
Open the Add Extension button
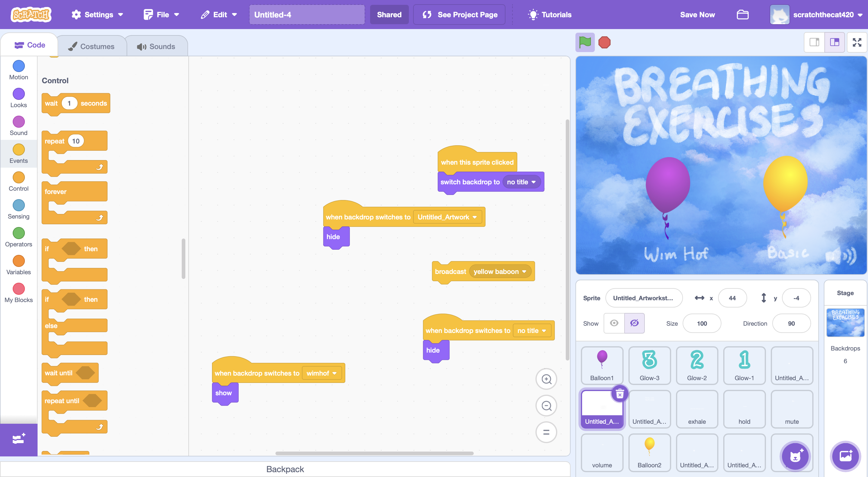coord(18,439)
